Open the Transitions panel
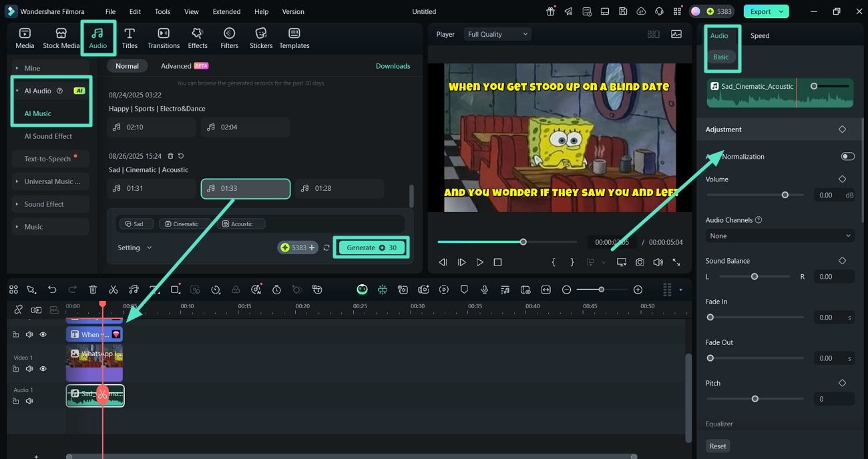868x459 pixels. (x=164, y=38)
